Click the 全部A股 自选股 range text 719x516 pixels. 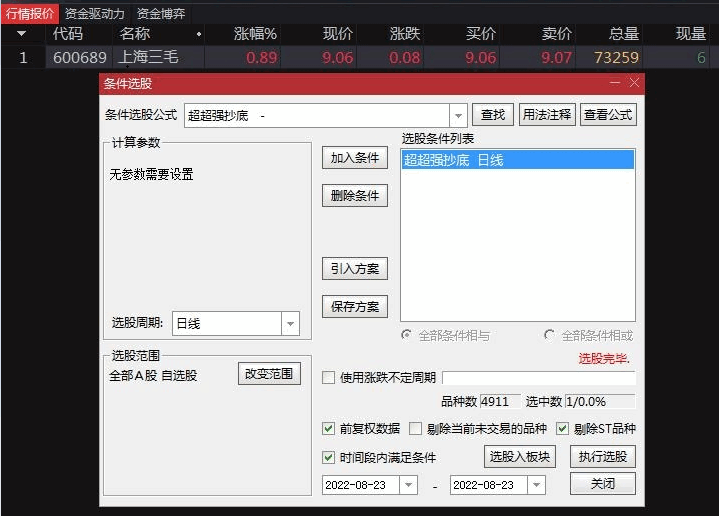[153, 376]
